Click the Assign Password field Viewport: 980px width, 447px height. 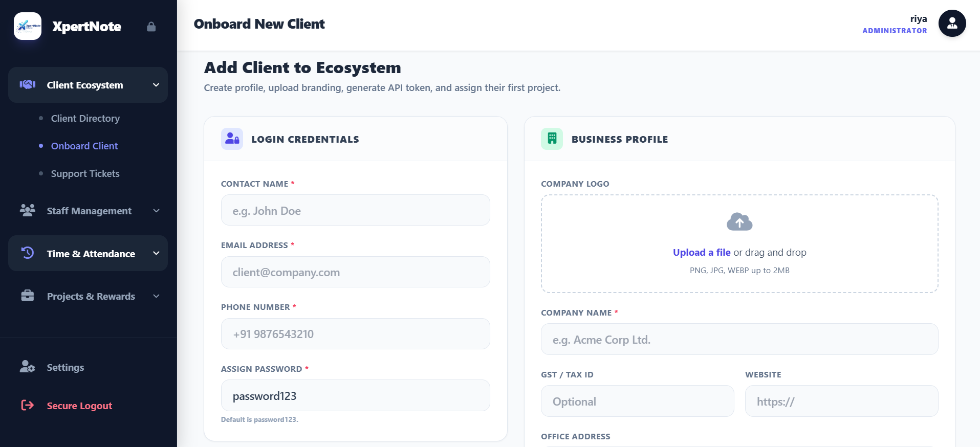coord(356,395)
